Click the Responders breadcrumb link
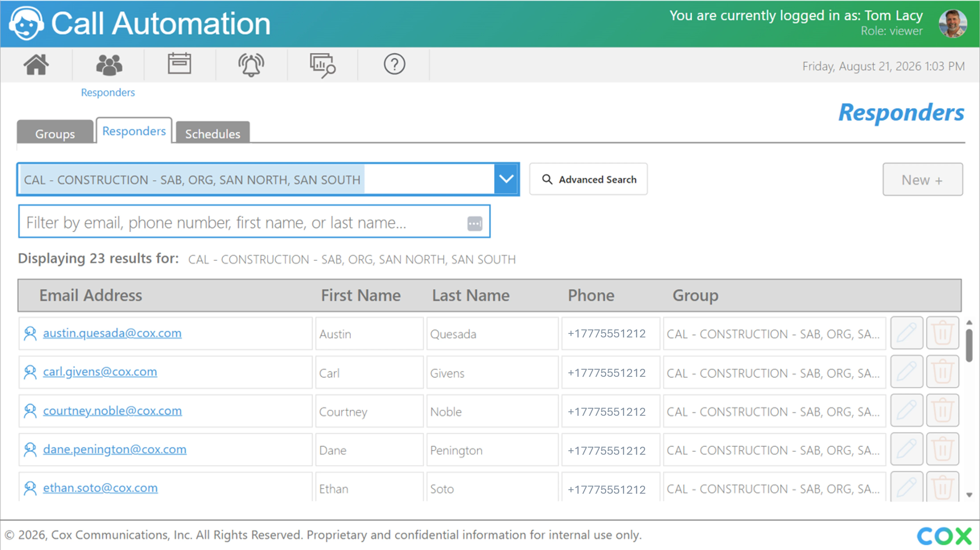 coord(108,92)
